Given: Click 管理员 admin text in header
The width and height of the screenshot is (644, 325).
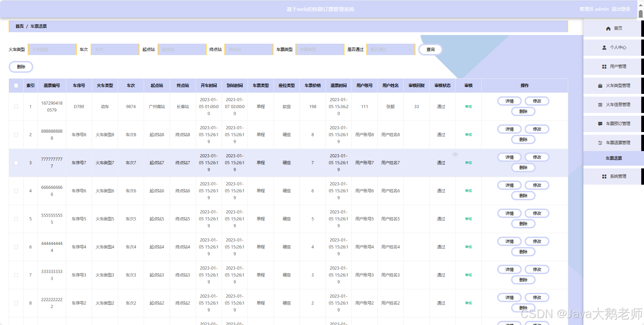Looking at the screenshot, I should tap(594, 9).
